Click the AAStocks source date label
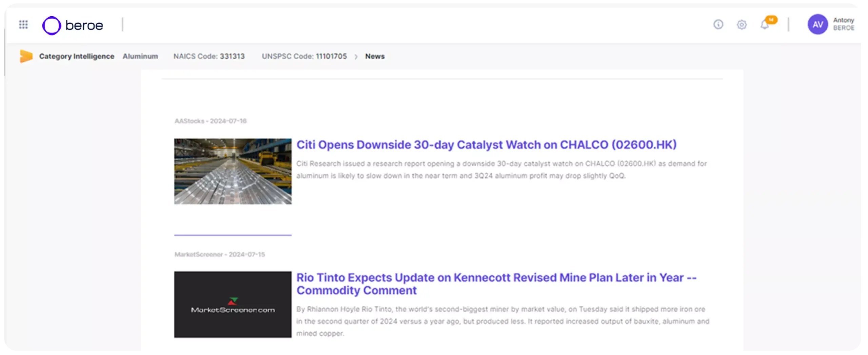The width and height of the screenshot is (868, 355). click(x=211, y=121)
